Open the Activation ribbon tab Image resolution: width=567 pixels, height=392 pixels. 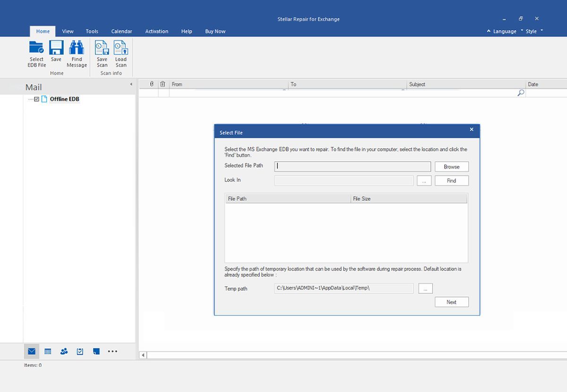[x=157, y=31]
